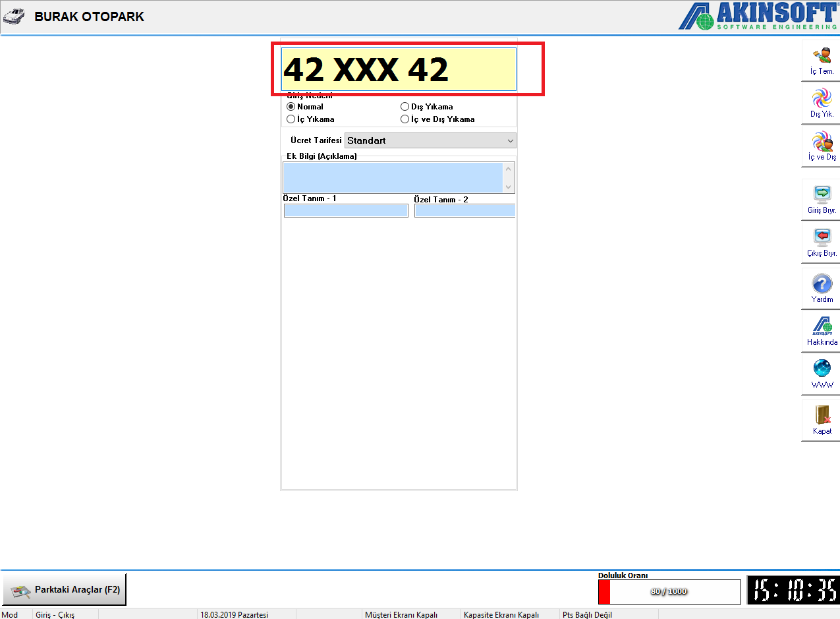Click the 42 XXX 42 plate field
Screen dimensions: 840x619
pyautogui.click(x=399, y=69)
